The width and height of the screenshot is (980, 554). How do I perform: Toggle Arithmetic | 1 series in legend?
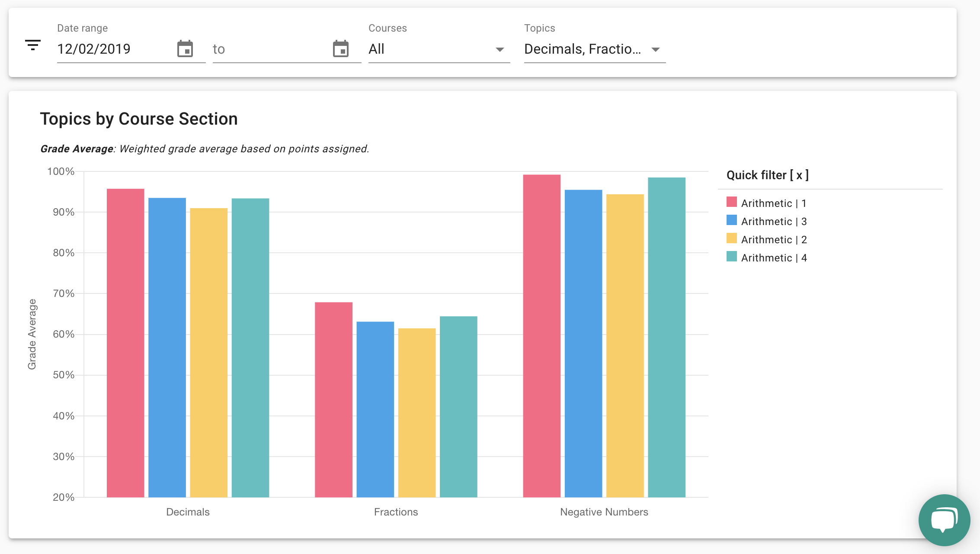coord(773,203)
